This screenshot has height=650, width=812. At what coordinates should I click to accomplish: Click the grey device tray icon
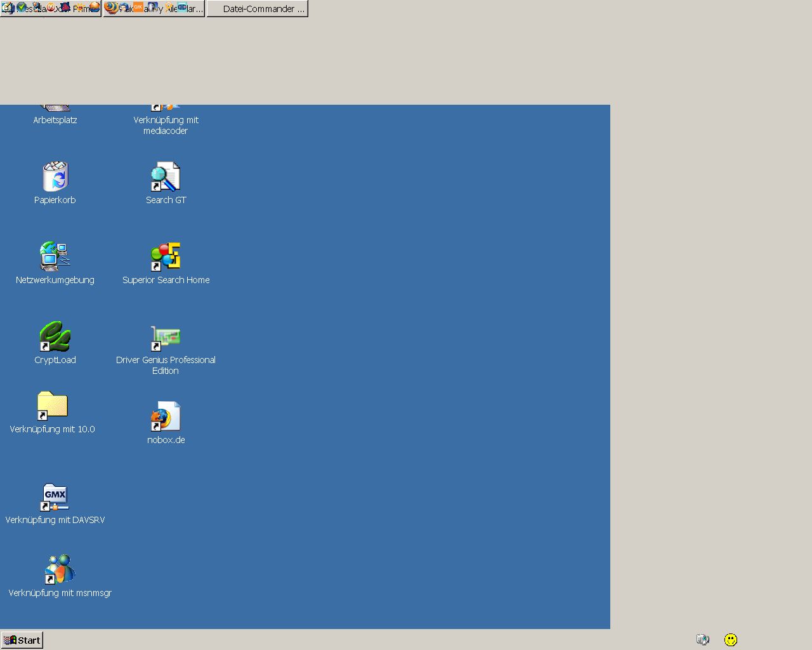[702, 640]
